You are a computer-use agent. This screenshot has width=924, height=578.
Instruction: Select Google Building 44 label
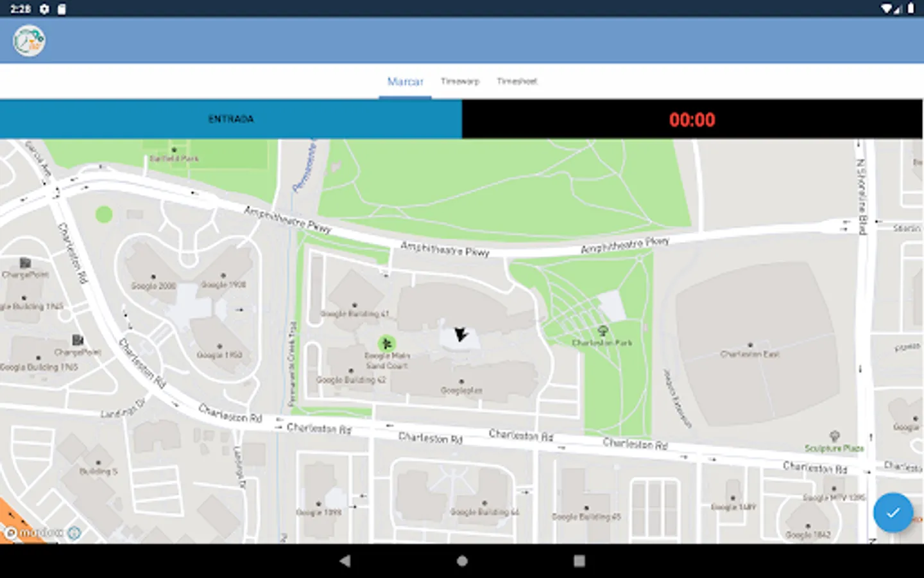[x=484, y=512]
